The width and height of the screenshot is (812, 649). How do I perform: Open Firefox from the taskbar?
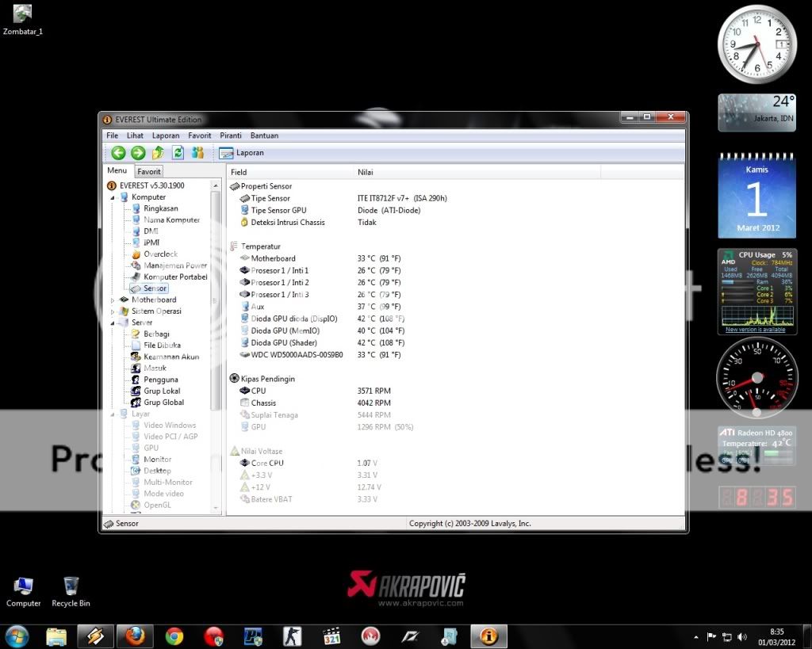pyautogui.click(x=135, y=636)
